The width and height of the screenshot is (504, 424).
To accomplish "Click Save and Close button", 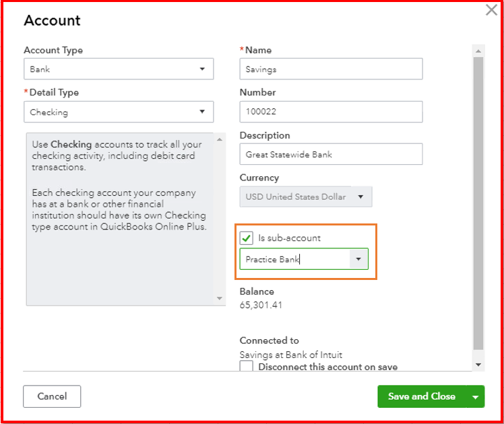I will [422, 396].
